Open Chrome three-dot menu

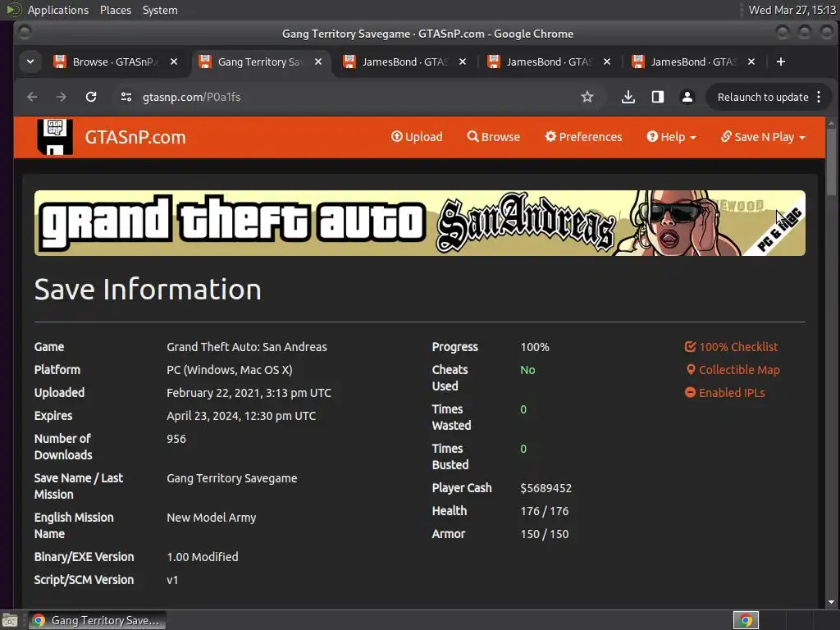tap(819, 97)
